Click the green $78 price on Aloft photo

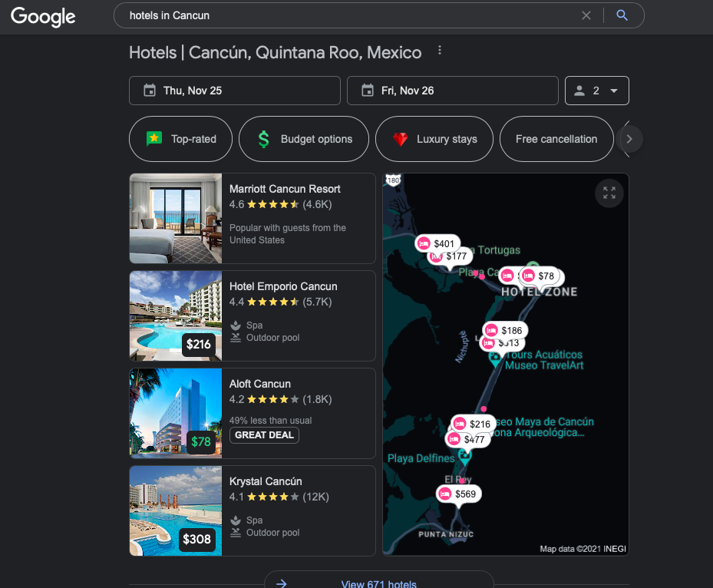(200, 441)
